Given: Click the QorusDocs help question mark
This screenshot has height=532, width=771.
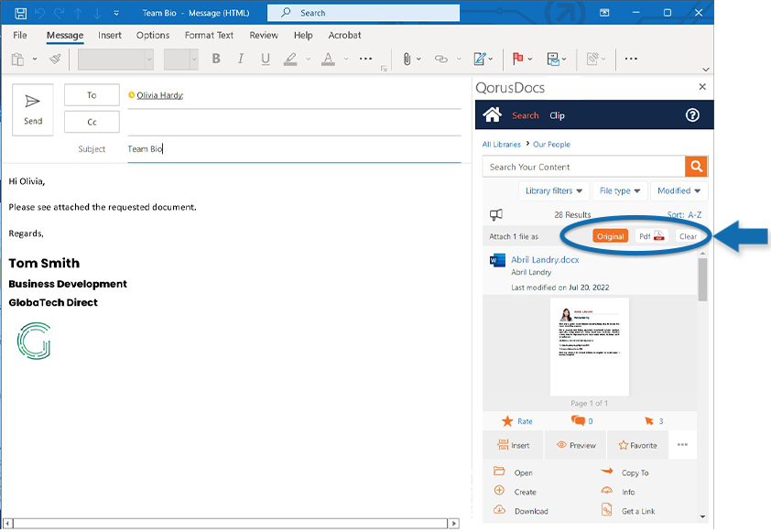Looking at the screenshot, I should pos(692,115).
